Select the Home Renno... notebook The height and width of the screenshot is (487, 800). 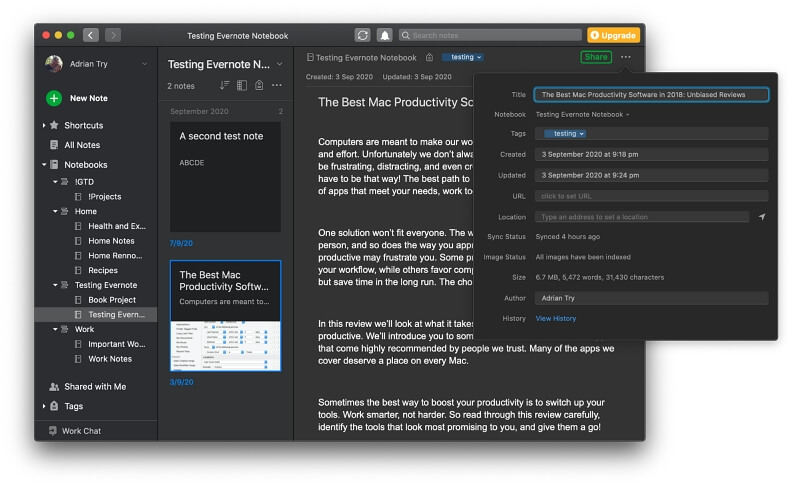click(x=115, y=255)
